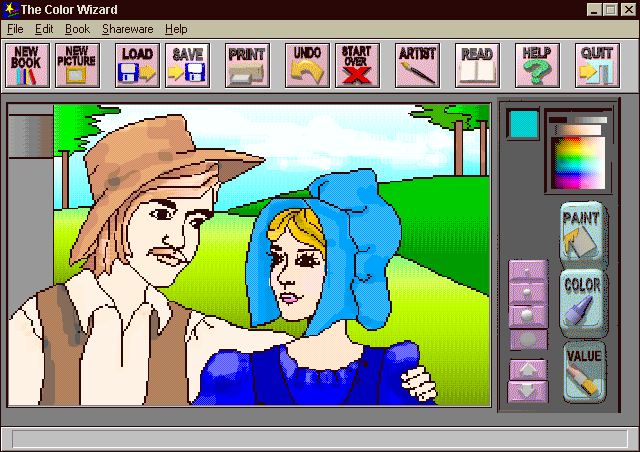This screenshot has width=640, height=452.
Task: Click the woman's blonde hair in the picture
Action: [300, 229]
